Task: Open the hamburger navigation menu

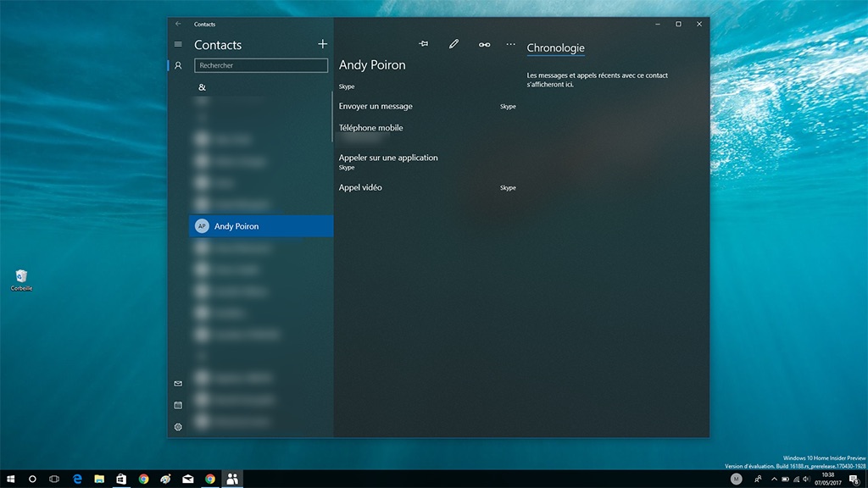Action: (178, 44)
